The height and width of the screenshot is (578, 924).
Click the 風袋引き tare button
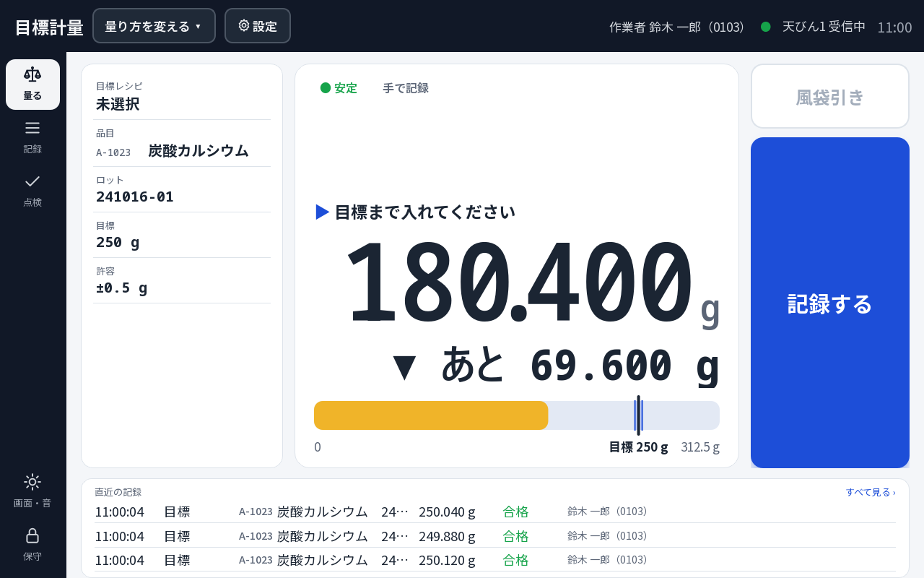click(x=830, y=97)
